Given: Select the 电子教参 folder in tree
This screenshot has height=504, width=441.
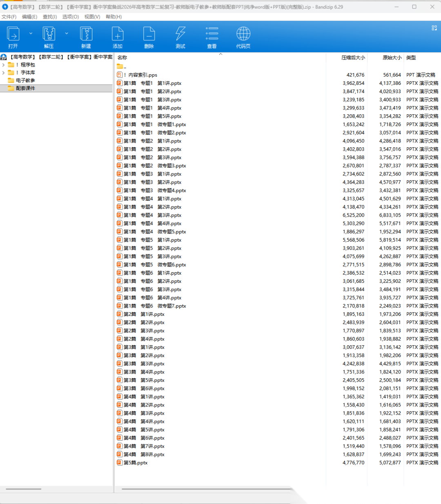Looking at the screenshot, I should tap(25, 80).
